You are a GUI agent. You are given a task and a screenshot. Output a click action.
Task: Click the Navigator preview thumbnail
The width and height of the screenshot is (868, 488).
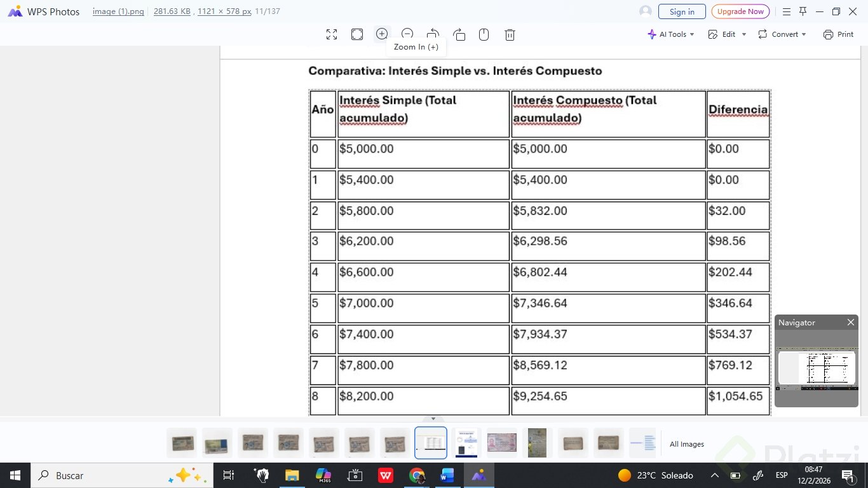pyautogui.click(x=817, y=369)
